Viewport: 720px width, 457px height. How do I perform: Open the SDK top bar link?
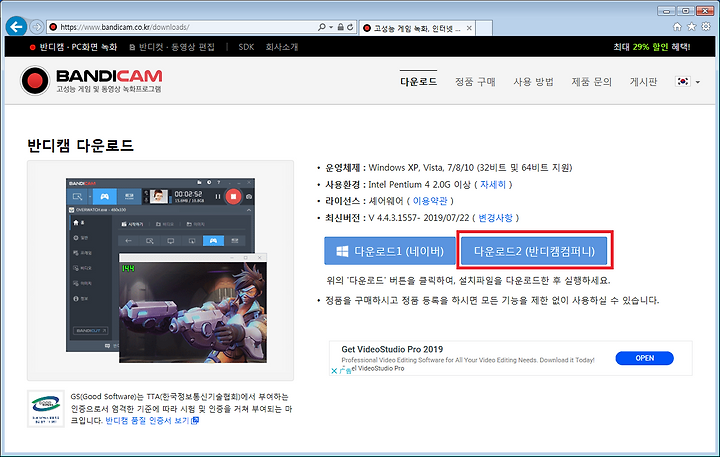[246, 47]
